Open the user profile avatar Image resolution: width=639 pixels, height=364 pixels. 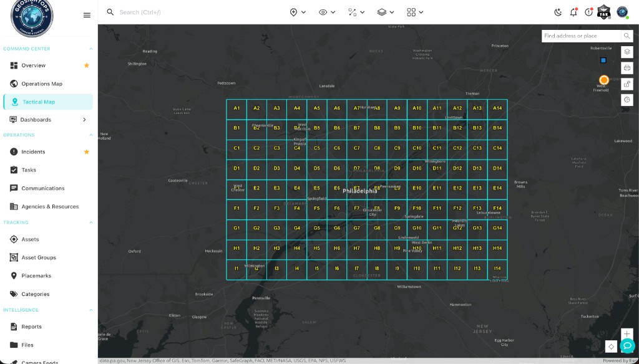[x=622, y=12]
